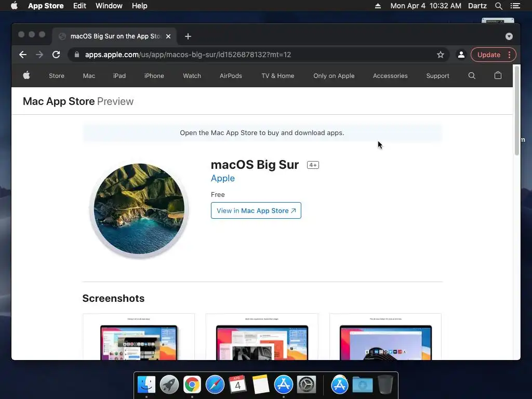The height and width of the screenshot is (399, 532).
Task: Open Safari from the Dock
Action: point(215,385)
